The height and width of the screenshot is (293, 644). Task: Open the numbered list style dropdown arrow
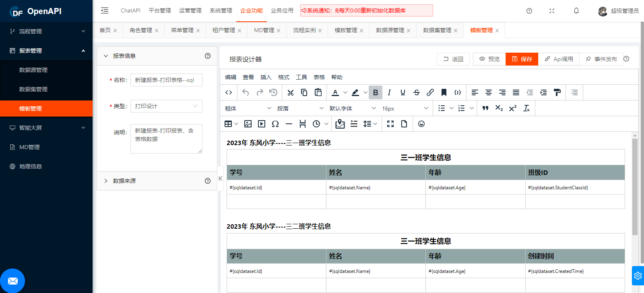[x=472, y=108]
